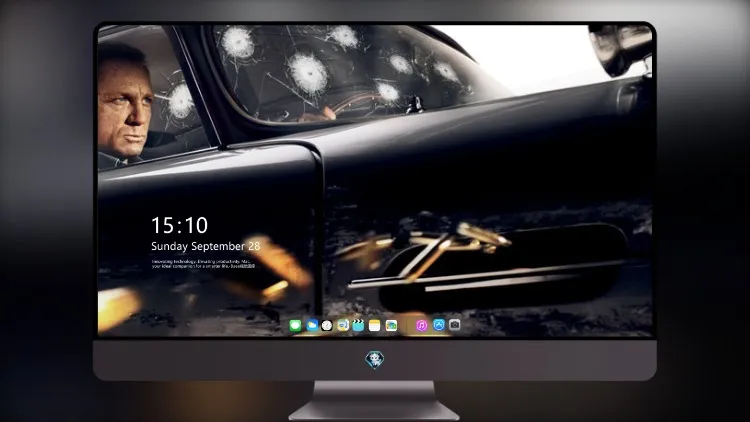Click the small tagline under the date
750x422 pixels.
click(203, 264)
